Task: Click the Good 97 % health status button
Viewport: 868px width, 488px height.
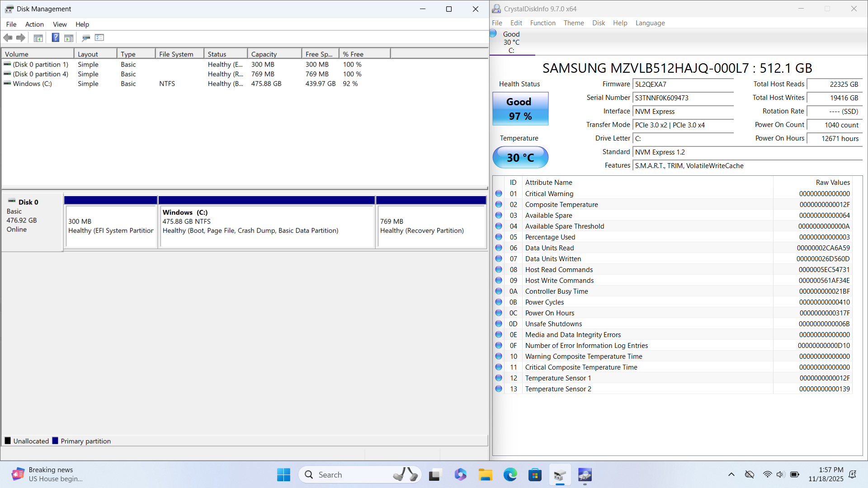Action: click(520, 109)
